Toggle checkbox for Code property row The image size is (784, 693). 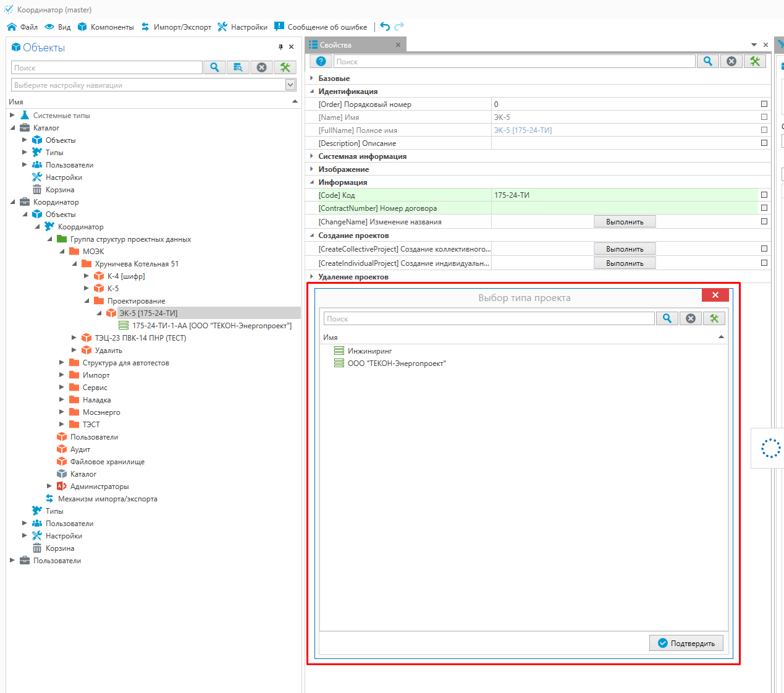pyautogui.click(x=764, y=195)
